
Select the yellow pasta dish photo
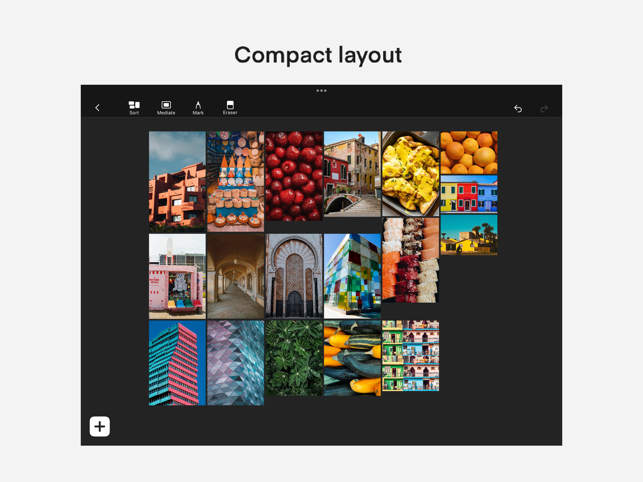tap(410, 174)
